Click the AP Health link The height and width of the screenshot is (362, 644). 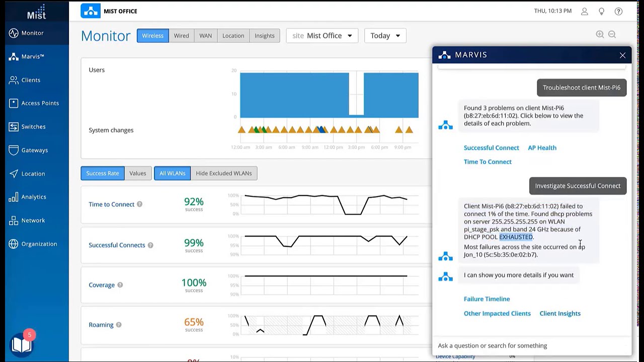pyautogui.click(x=542, y=148)
